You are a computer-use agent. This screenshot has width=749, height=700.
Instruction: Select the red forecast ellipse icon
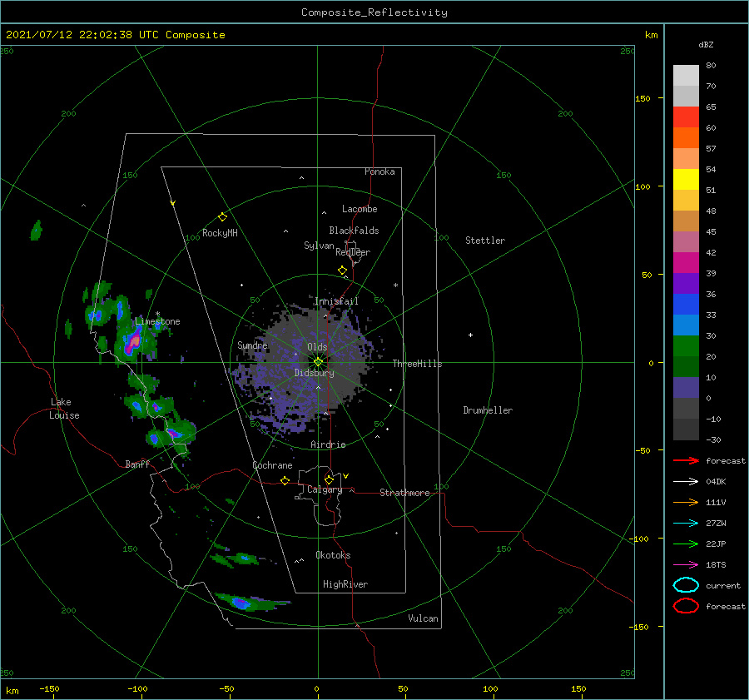686,606
